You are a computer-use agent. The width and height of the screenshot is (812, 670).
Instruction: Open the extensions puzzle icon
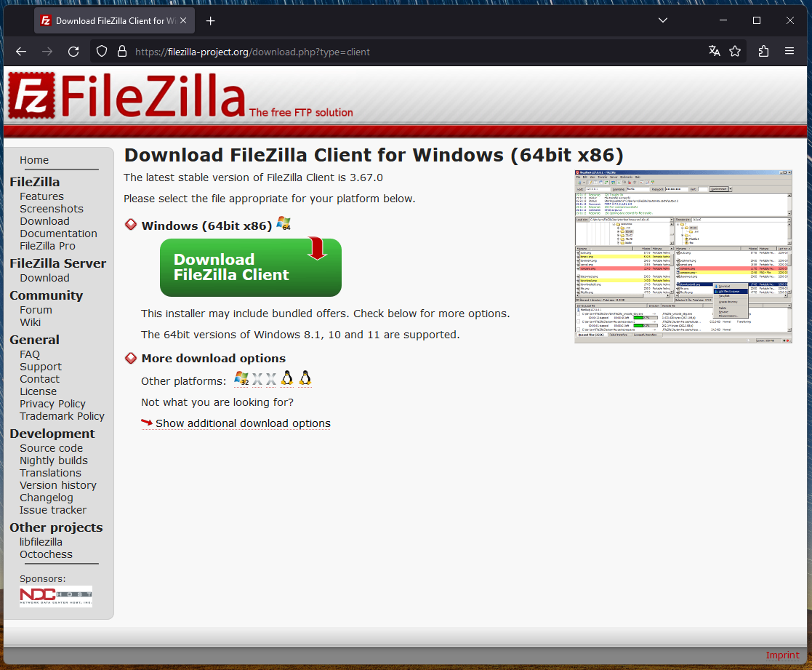coord(763,51)
